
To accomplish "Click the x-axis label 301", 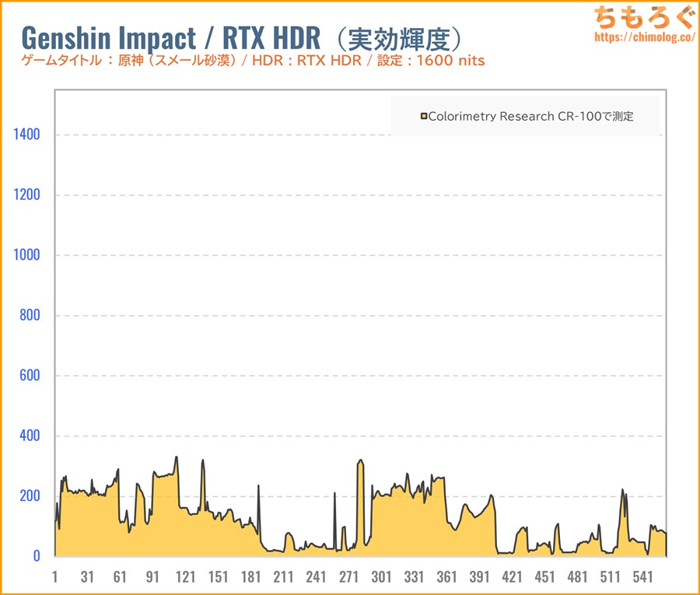I will (x=381, y=576).
